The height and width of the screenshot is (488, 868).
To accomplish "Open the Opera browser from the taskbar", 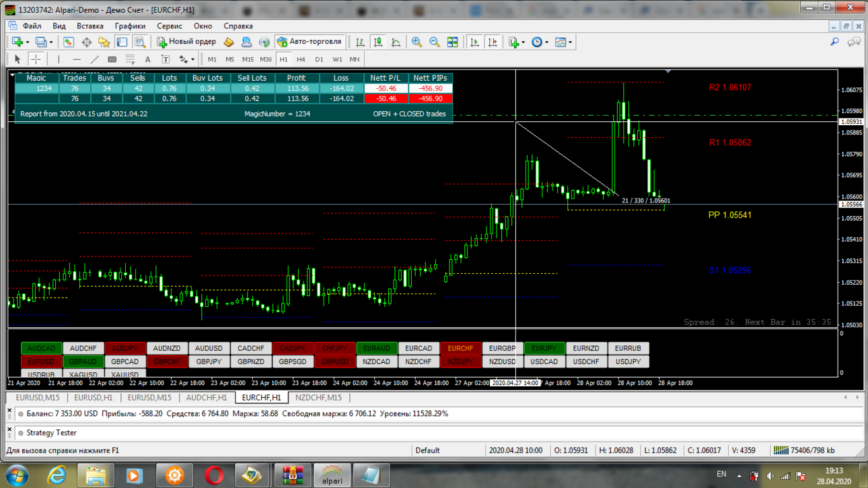I will 214,475.
